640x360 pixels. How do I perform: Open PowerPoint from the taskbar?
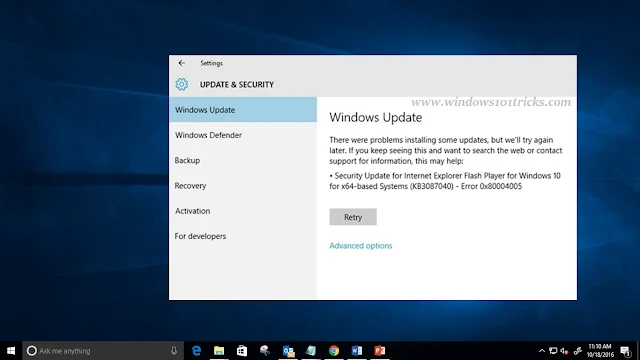coord(380,351)
